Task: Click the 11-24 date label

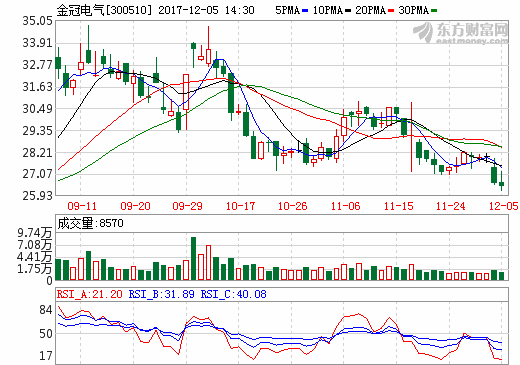Action: 451,206
